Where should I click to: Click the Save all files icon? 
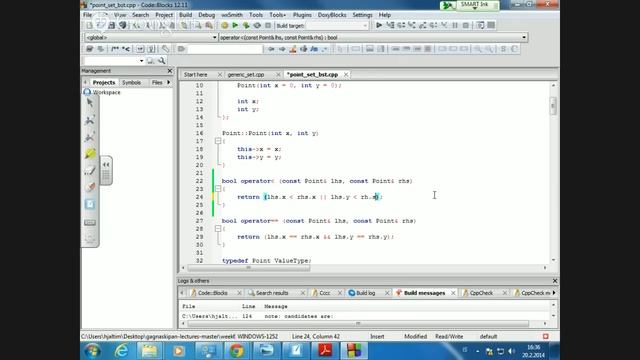point(122,25)
